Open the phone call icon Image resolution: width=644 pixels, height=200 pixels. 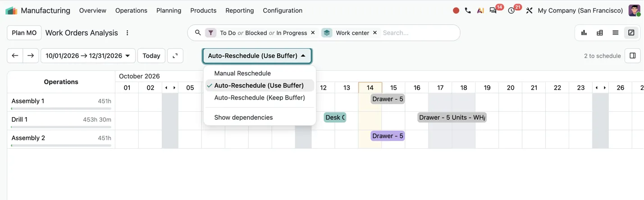tap(468, 10)
